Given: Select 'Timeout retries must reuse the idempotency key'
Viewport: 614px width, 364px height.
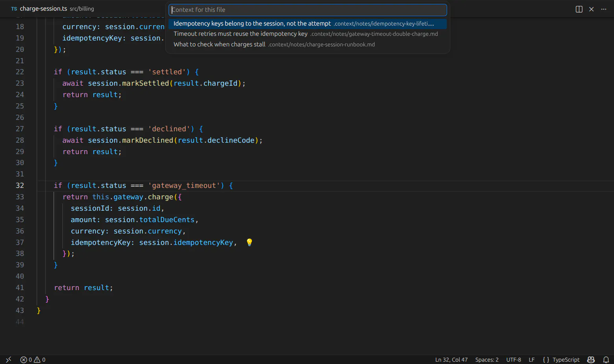Looking at the screenshot, I should pyautogui.click(x=308, y=34).
